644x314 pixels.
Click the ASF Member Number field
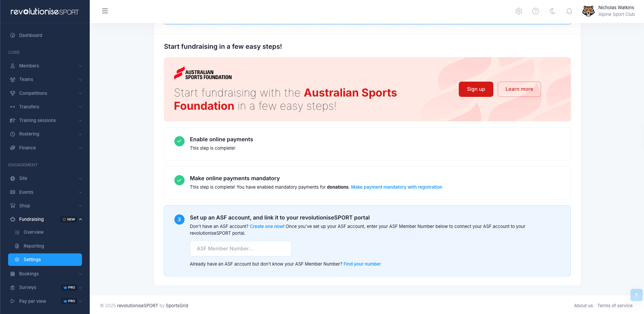(241, 249)
